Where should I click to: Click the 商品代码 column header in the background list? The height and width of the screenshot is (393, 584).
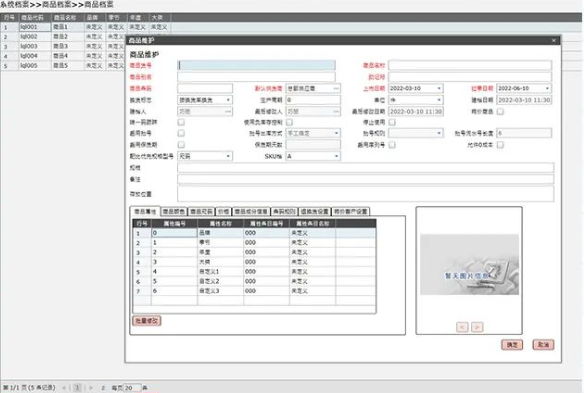click(34, 18)
